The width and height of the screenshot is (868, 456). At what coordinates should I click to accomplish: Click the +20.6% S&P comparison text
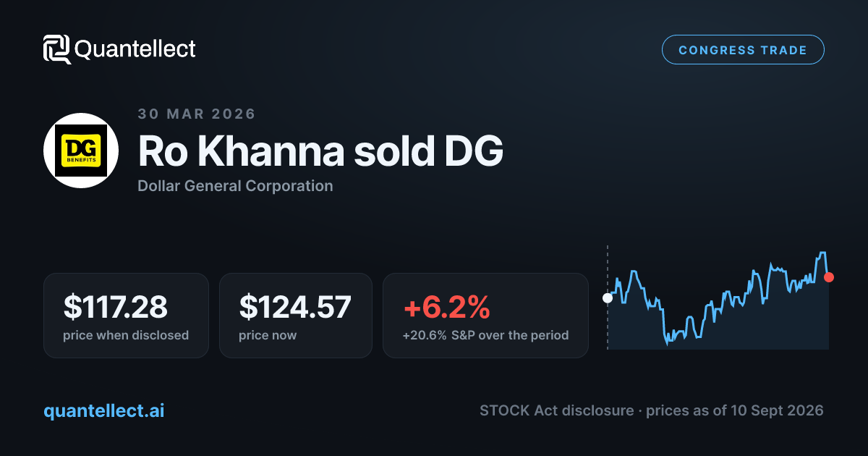point(485,336)
